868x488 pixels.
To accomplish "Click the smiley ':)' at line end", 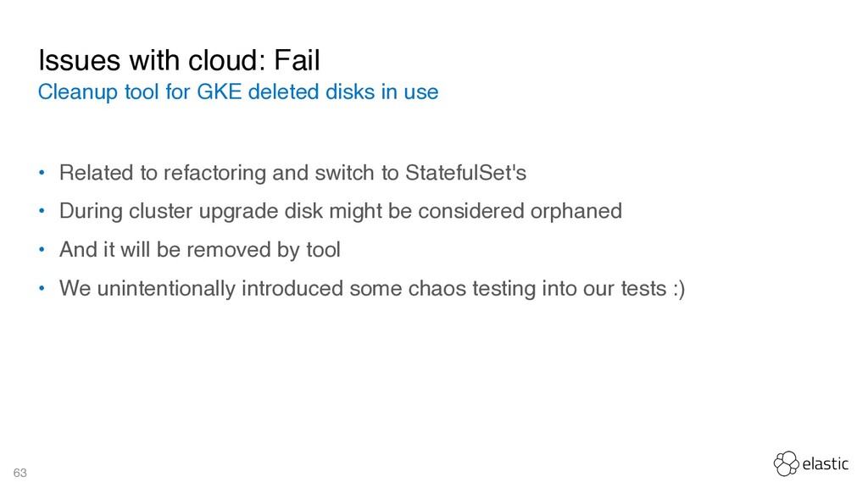I will [679, 289].
